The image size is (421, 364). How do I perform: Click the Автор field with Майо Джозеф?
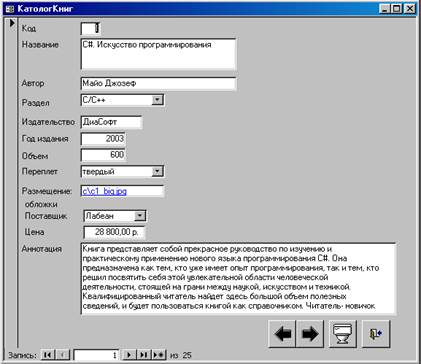[158, 83]
